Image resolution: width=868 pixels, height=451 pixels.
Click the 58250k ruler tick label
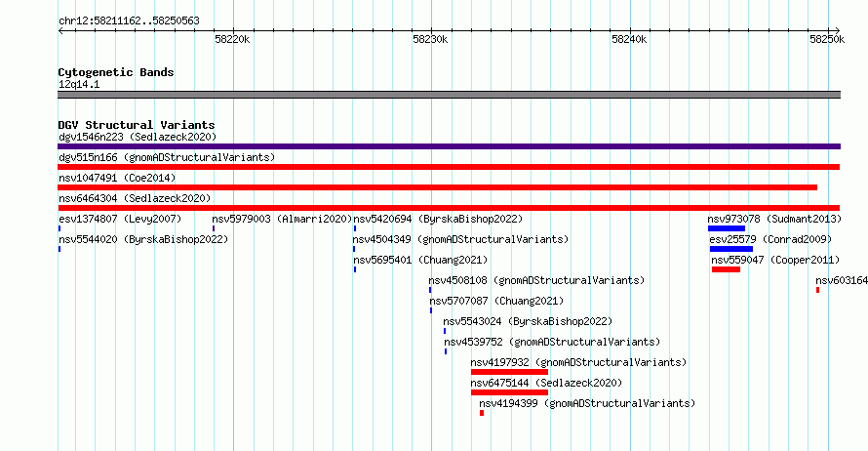[827, 39]
